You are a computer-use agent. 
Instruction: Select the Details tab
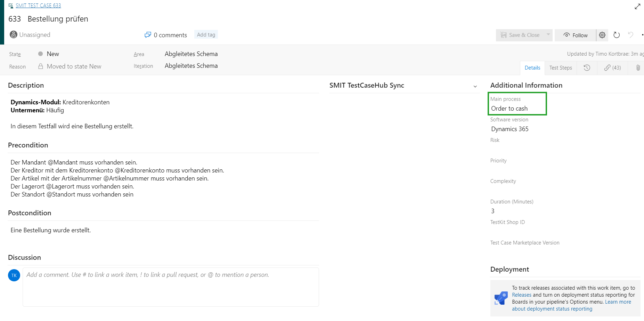pyautogui.click(x=532, y=68)
